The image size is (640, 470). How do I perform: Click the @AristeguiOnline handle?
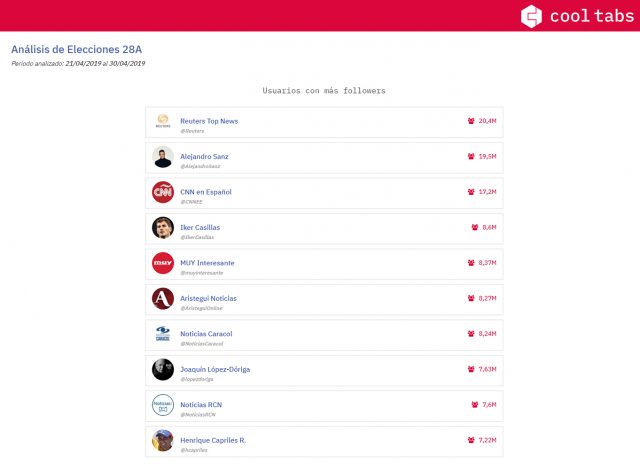(x=202, y=308)
